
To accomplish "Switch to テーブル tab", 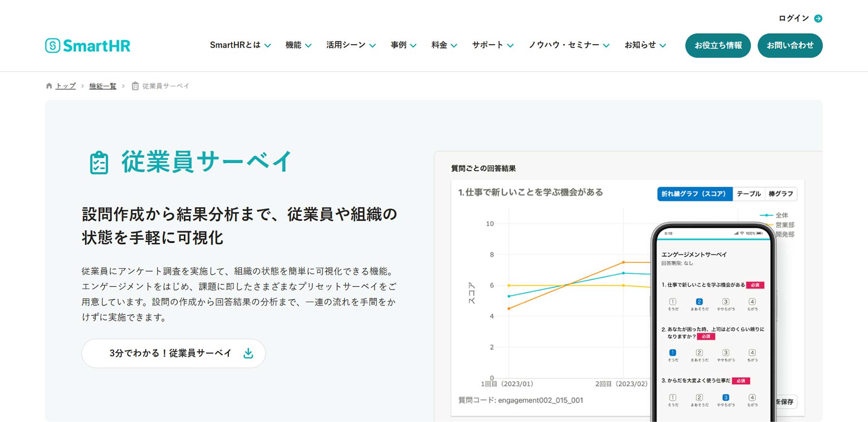I will point(748,194).
